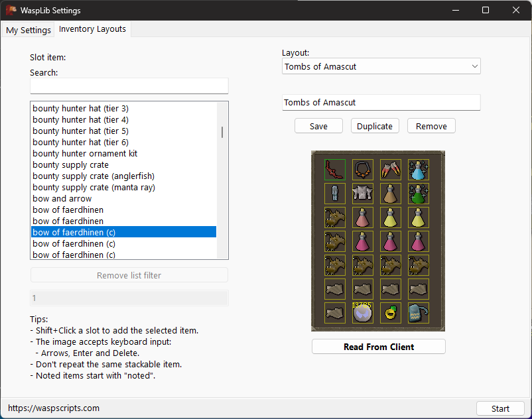
Task: Click a yellow potion slot in the inventory
Action: [391, 217]
